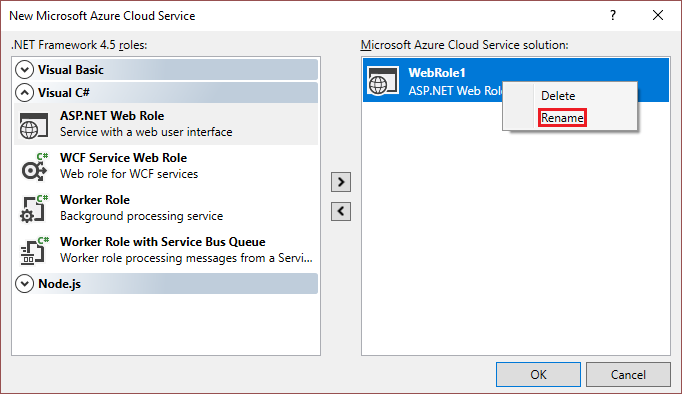The height and width of the screenshot is (394, 682).
Task: Close the New Microsoft Azure Cloud Service dialog
Action: click(x=658, y=15)
